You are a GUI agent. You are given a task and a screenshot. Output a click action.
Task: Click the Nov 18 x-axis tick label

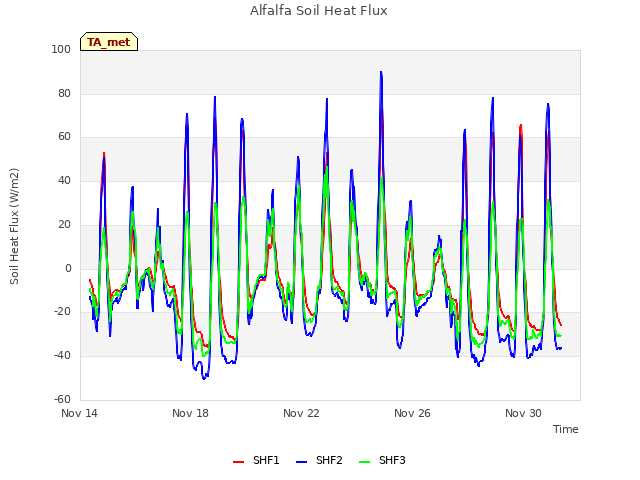click(190, 413)
